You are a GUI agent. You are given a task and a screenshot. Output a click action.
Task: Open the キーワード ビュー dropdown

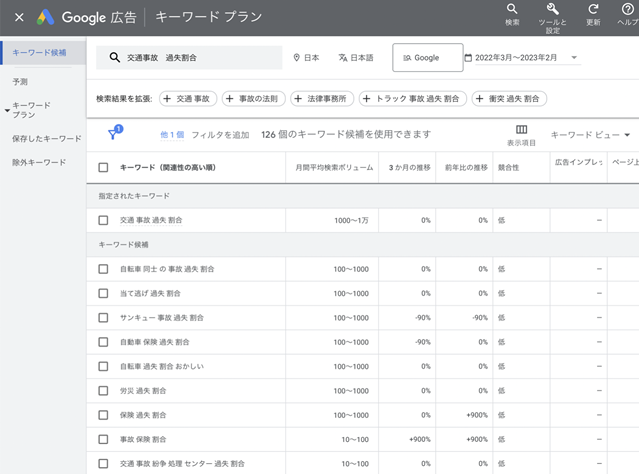click(x=590, y=134)
